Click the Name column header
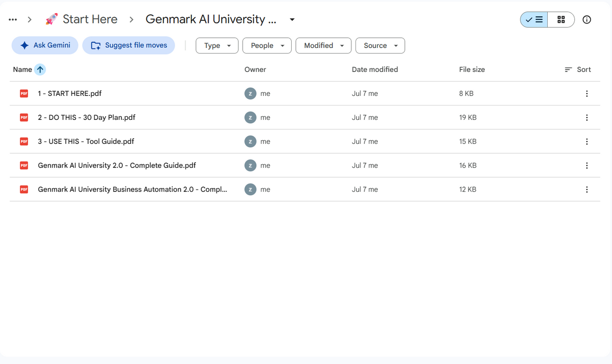 coord(22,70)
